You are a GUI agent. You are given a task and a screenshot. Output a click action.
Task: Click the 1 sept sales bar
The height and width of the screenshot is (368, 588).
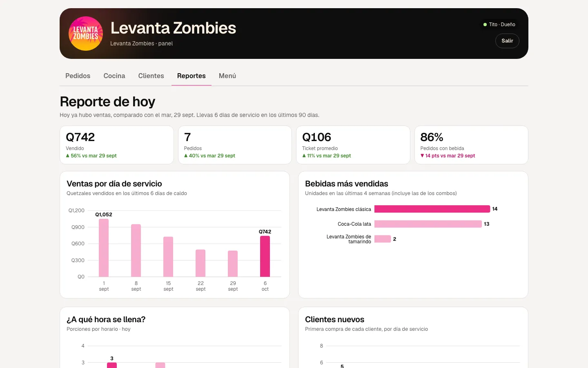(x=104, y=248)
